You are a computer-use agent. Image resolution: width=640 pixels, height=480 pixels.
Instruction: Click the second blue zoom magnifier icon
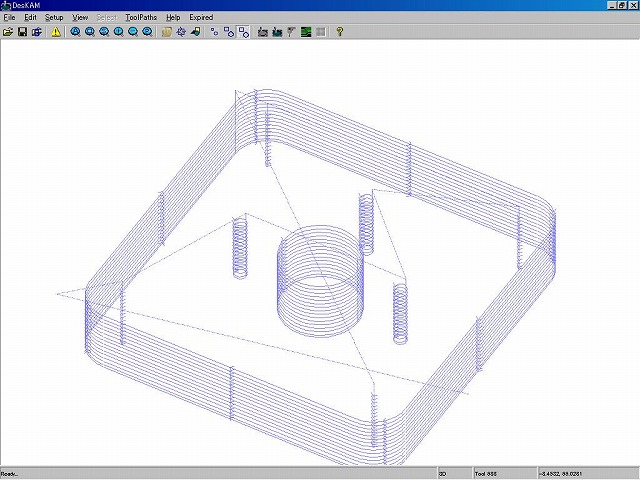[x=90, y=32]
